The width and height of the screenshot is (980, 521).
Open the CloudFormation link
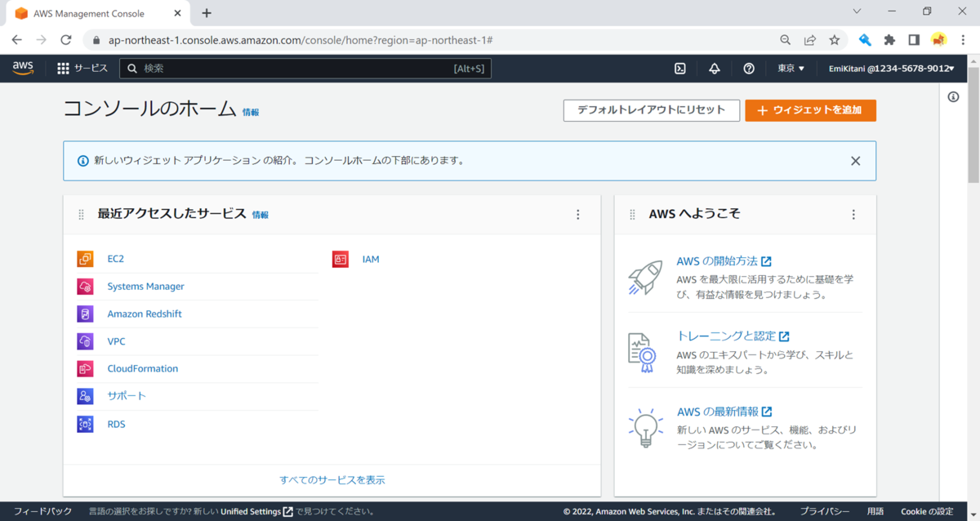pos(142,369)
